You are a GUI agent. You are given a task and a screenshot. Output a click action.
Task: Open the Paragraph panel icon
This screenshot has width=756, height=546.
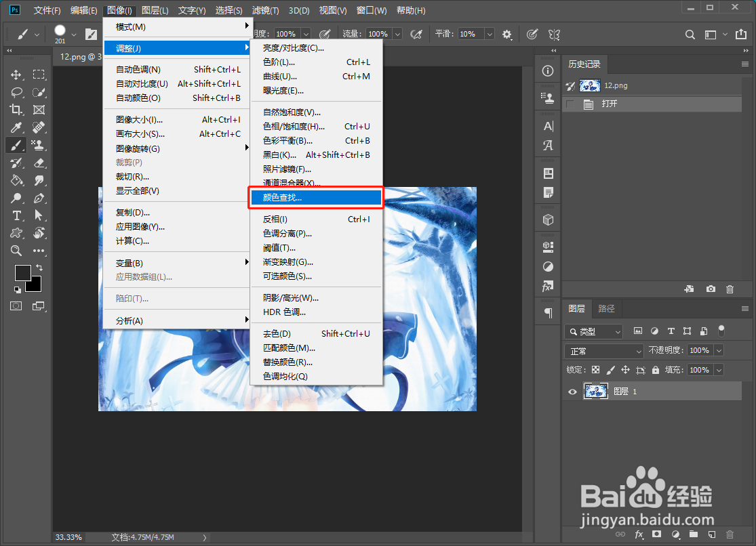(x=549, y=313)
